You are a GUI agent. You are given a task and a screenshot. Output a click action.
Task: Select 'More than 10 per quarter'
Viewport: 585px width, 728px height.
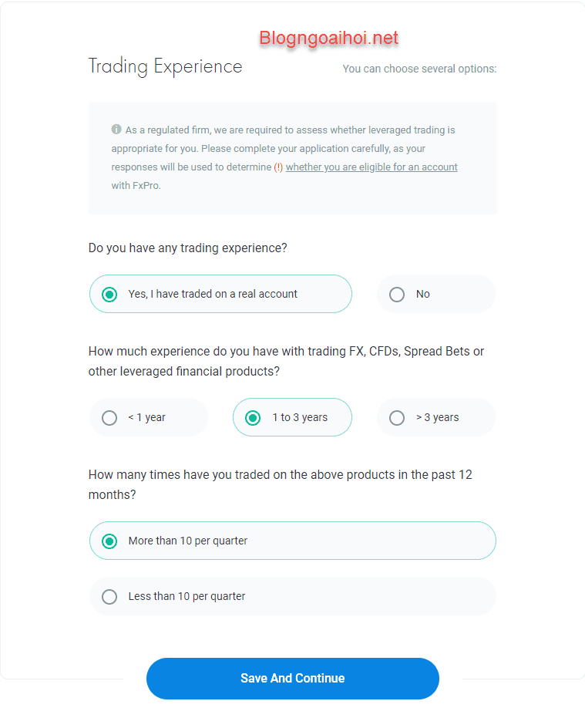coord(292,541)
